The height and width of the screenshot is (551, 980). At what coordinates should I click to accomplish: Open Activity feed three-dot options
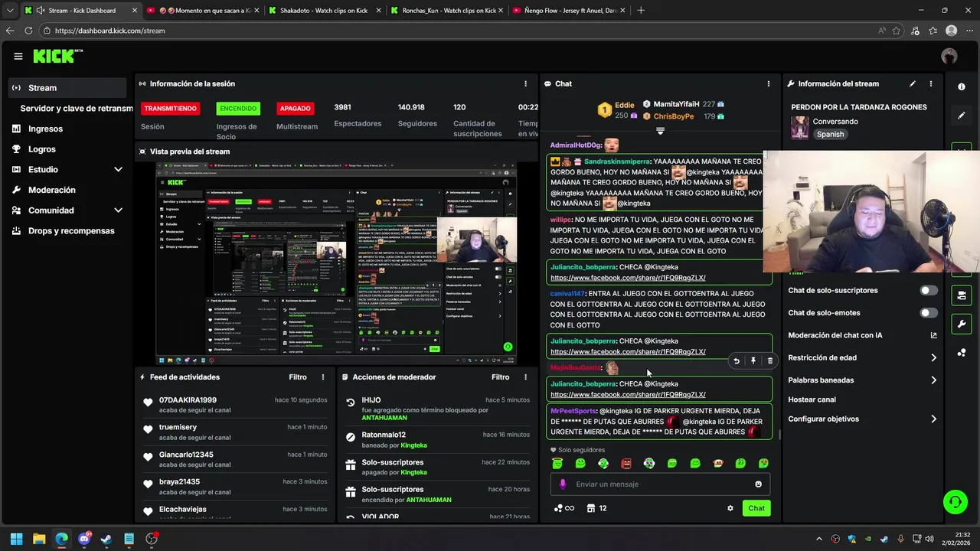pyautogui.click(x=322, y=377)
